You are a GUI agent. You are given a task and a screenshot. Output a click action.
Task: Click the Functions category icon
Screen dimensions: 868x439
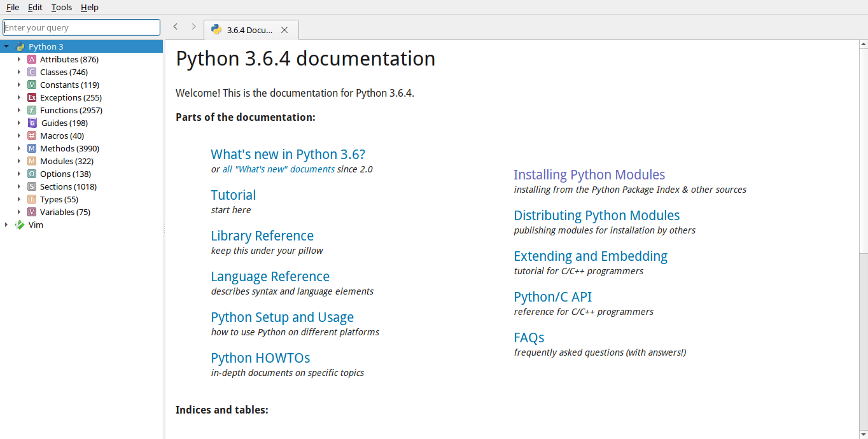[32, 110]
